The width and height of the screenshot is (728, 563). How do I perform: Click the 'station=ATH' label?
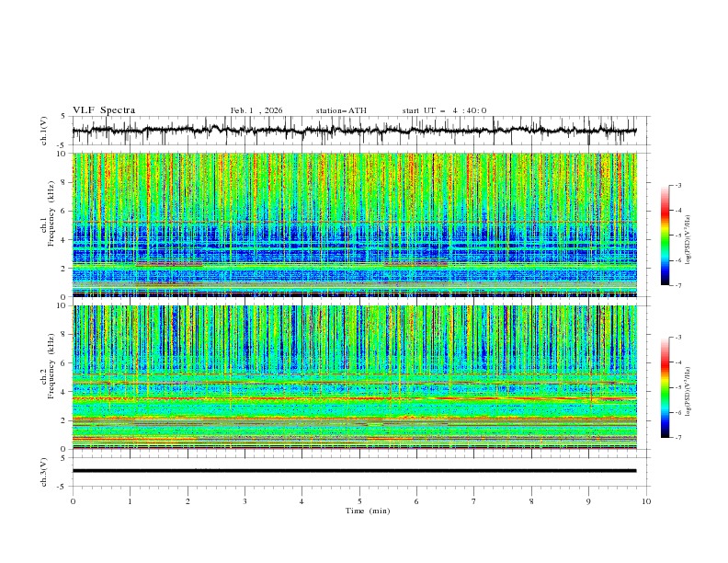[x=341, y=110]
